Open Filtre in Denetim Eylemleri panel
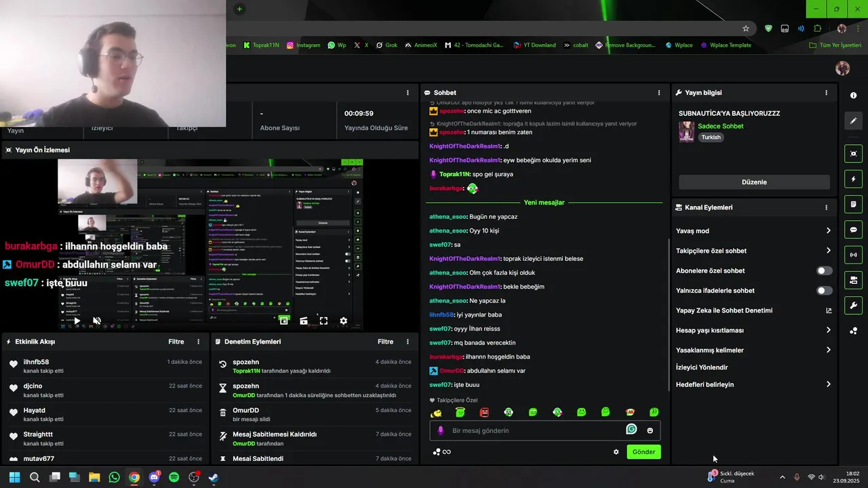Screen dimensions: 868x488 [x=385, y=342]
